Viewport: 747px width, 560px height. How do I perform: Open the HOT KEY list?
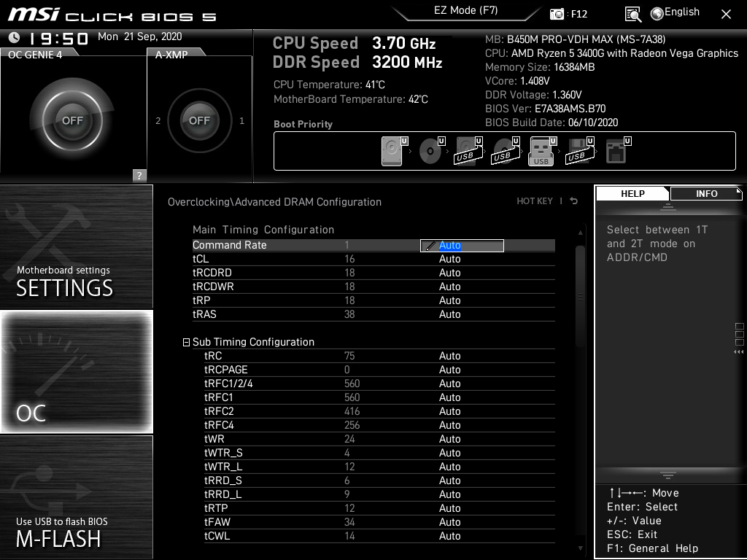tap(535, 201)
